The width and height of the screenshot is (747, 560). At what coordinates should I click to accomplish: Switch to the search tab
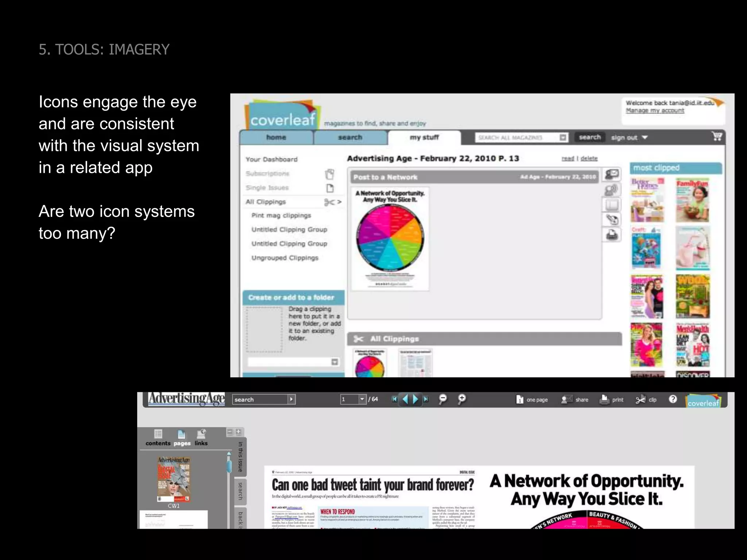pos(350,137)
